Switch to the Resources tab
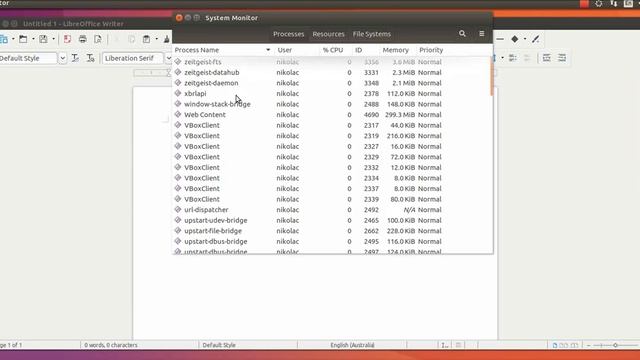Image resolution: width=640 pixels, height=360 pixels. [329, 34]
